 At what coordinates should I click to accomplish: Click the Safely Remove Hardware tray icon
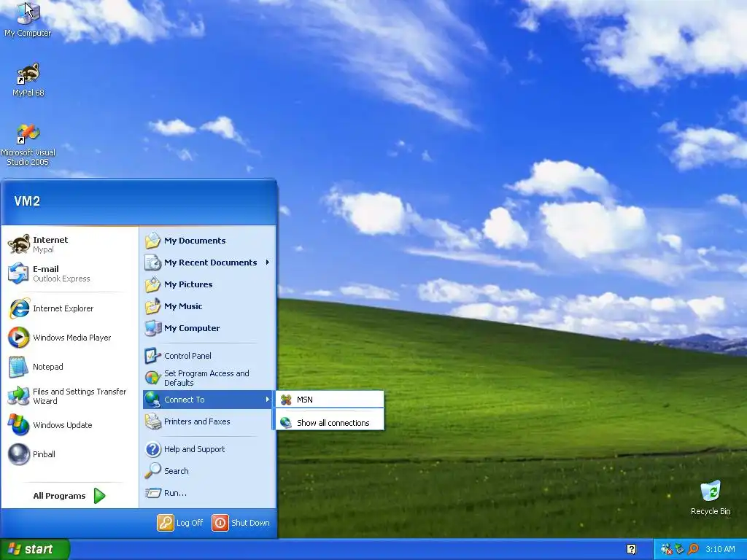coord(680,549)
